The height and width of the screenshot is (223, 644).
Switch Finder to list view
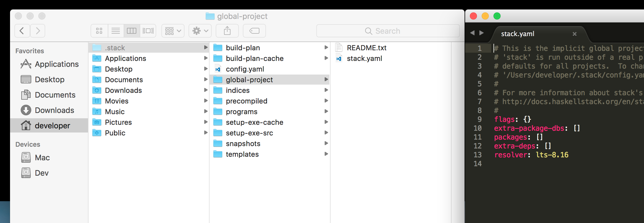[x=116, y=31]
